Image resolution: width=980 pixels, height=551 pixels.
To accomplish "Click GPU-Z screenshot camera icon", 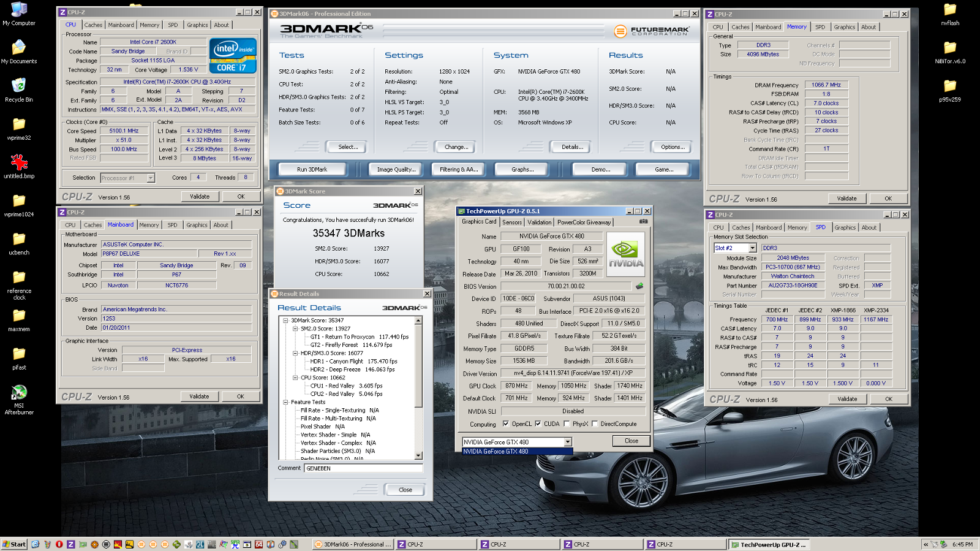I will [644, 221].
